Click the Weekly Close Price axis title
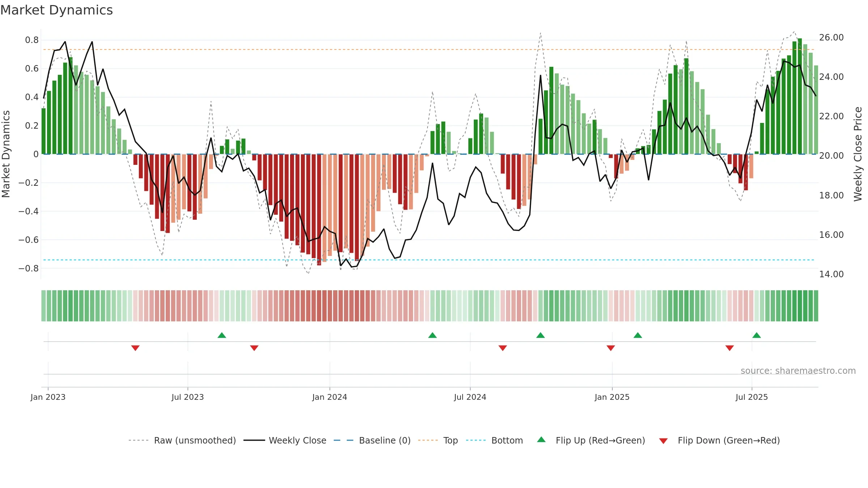 coord(858,154)
